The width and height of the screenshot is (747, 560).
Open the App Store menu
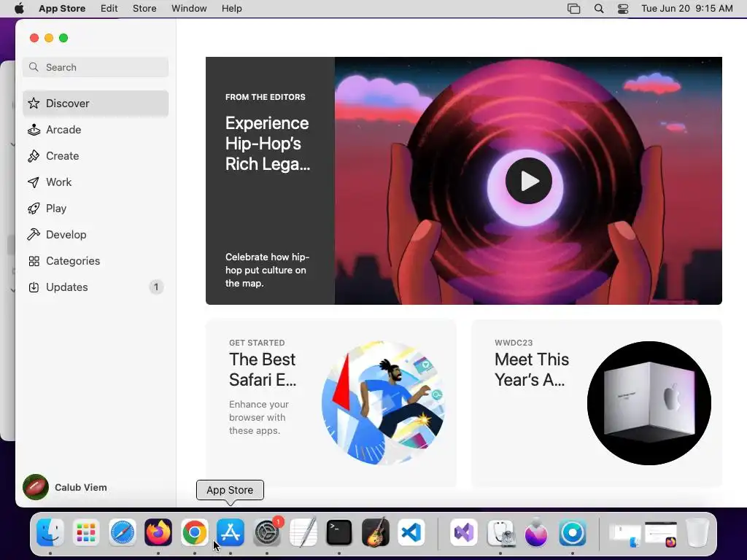click(x=62, y=9)
